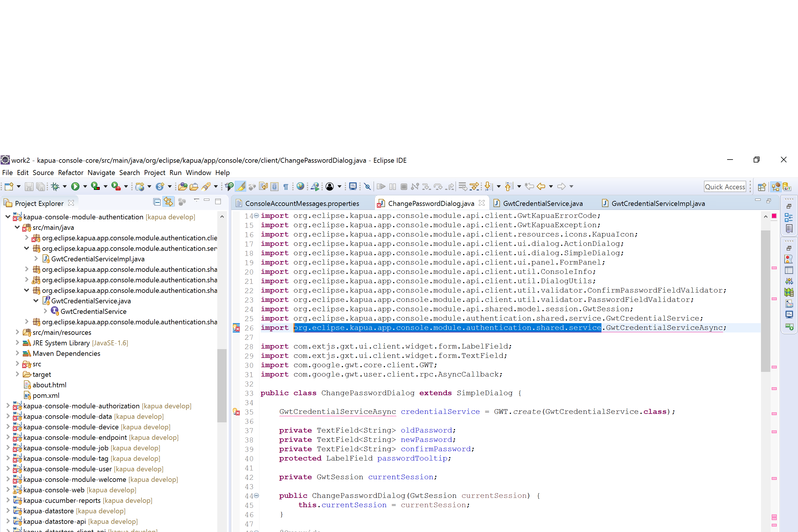Toggle import folding on line 14
Viewport: 798px width, 532px height.
[x=256, y=216]
